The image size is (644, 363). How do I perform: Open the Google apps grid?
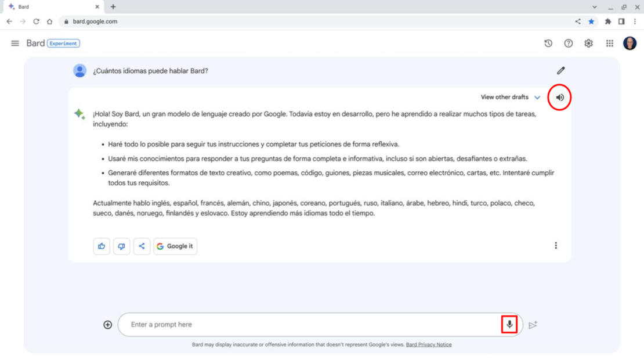609,43
